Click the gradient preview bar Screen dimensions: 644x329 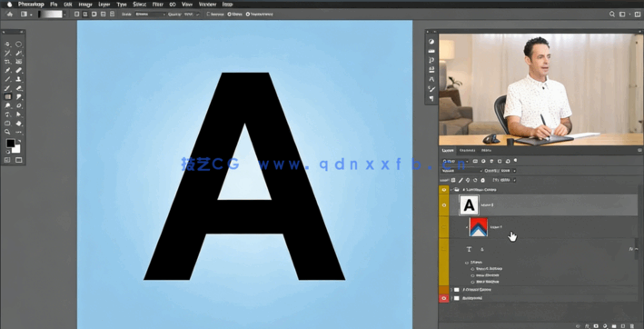[x=50, y=14]
